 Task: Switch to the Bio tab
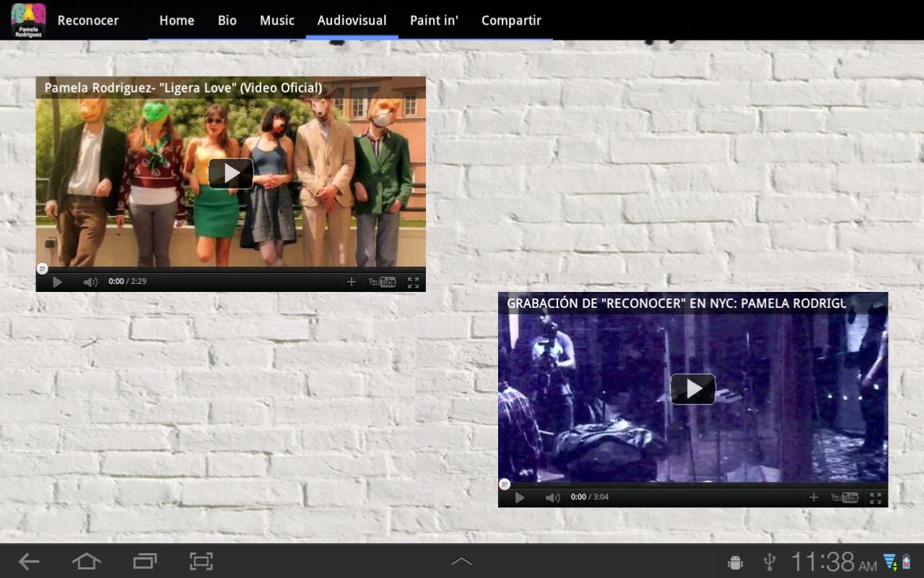click(x=227, y=20)
